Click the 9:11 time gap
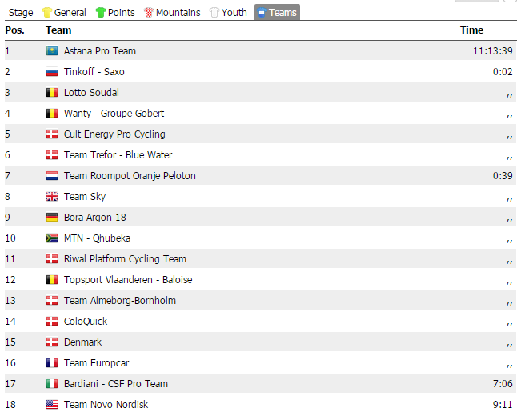Image resolution: width=525 pixels, height=420 pixels. (x=503, y=404)
